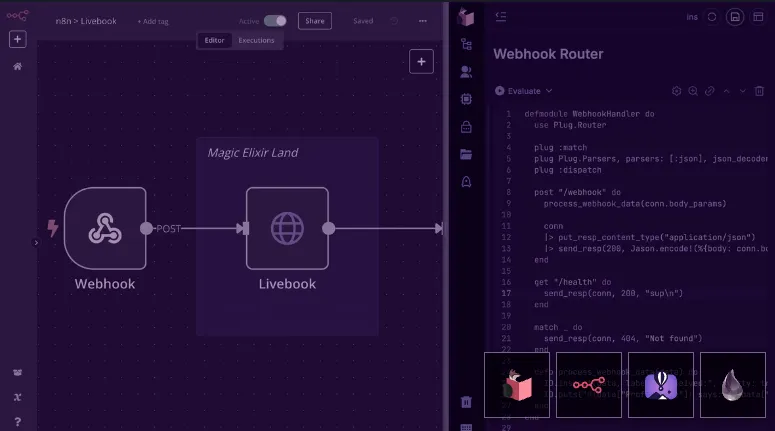The width and height of the screenshot is (775, 431).
Task: Save the notebook with the disk icon
Action: click(735, 17)
